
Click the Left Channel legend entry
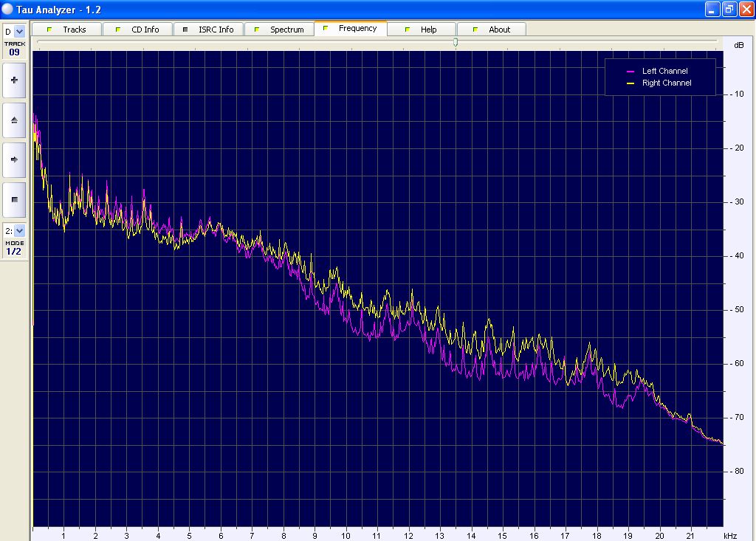[664, 71]
